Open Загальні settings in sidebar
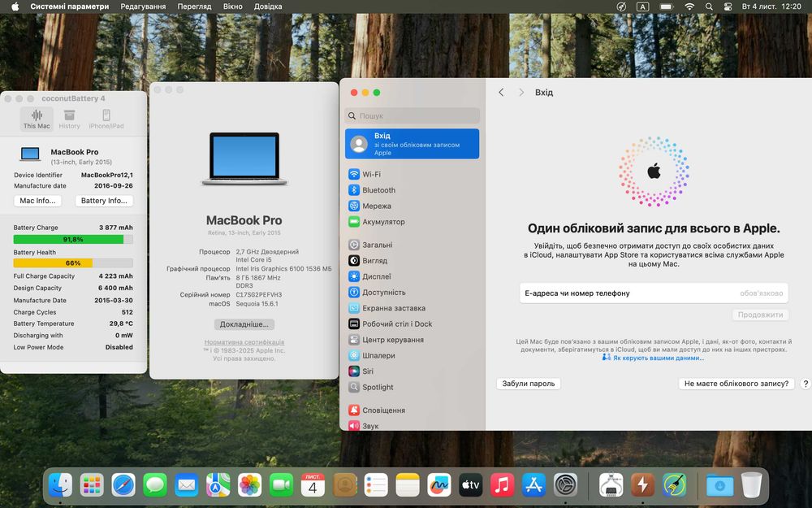 tap(412, 245)
